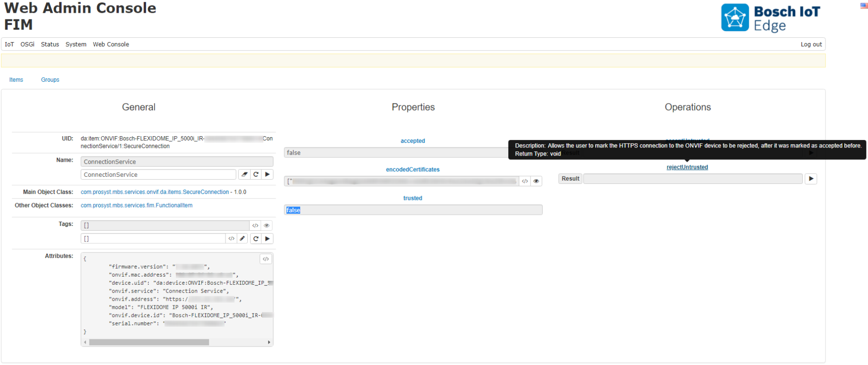Click the play button for the Name field
The width and height of the screenshot is (868, 365).
pos(268,174)
